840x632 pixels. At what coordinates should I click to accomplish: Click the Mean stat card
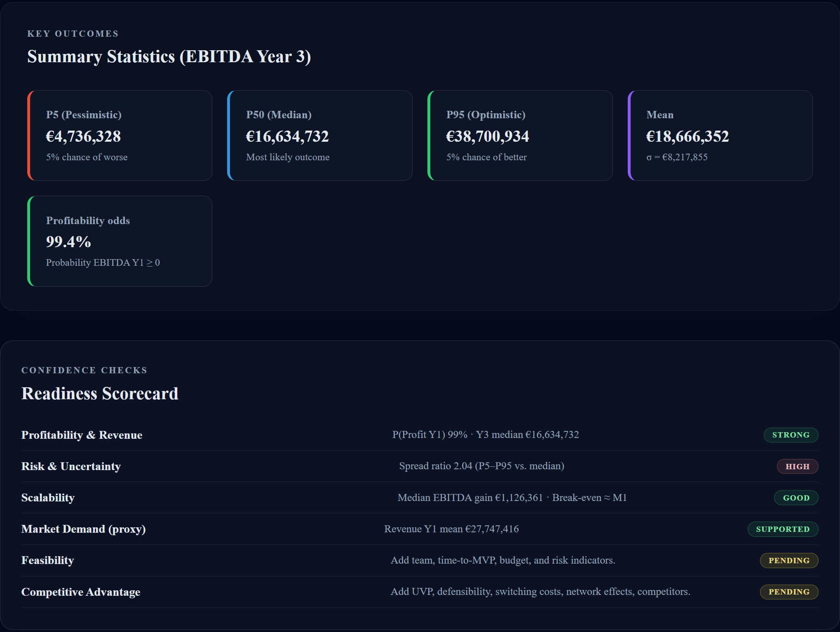pos(720,136)
